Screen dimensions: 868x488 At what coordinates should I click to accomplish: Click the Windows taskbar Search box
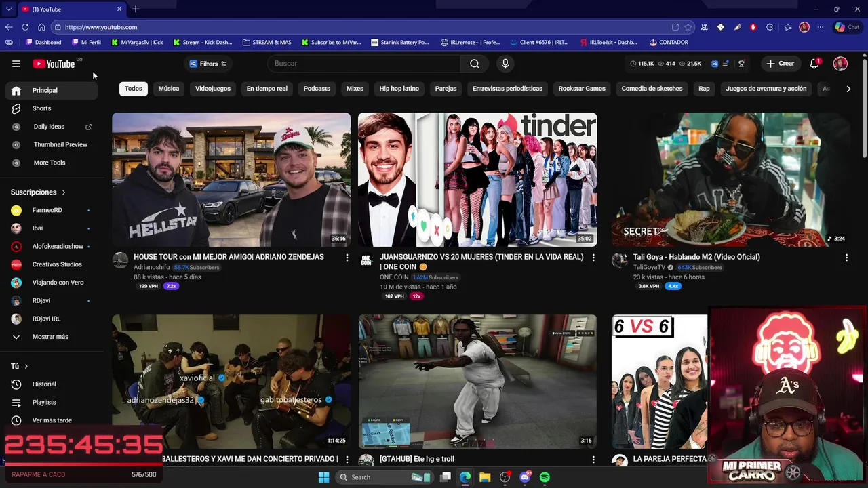point(383,477)
